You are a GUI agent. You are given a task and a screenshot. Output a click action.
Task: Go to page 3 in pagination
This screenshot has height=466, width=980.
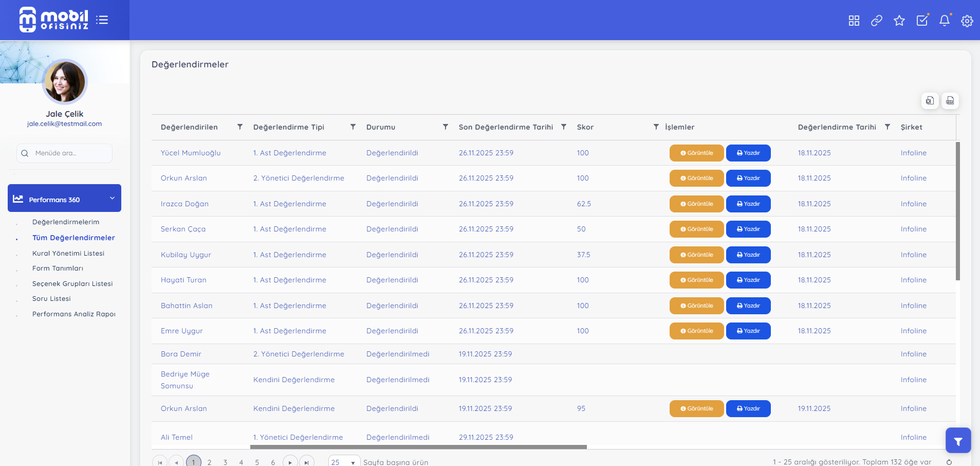coord(225,462)
